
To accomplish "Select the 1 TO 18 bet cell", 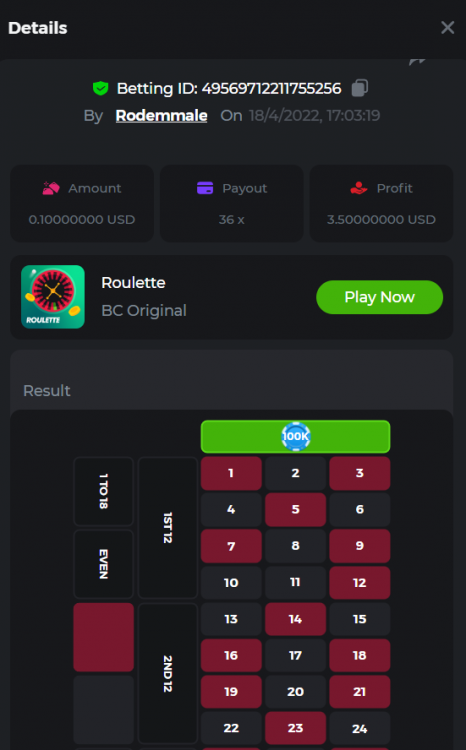I will click(x=103, y=491).
